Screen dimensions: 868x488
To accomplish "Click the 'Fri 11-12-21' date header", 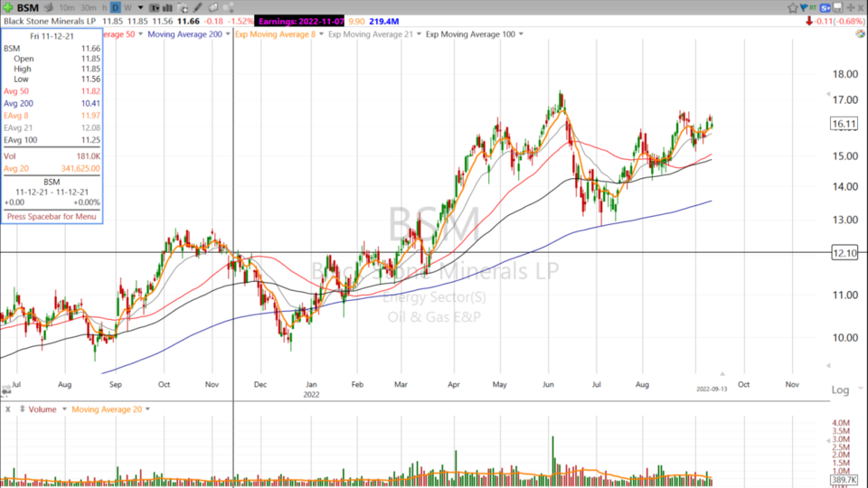I will coord(52,36).
